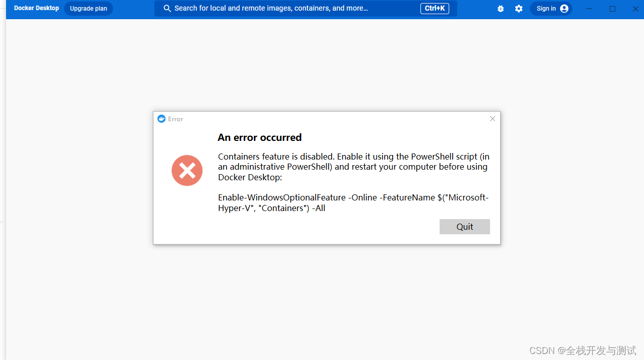644x360 pixels.
Task: Click the Ctrl+K shortcut badge
Action: (435, 9)
